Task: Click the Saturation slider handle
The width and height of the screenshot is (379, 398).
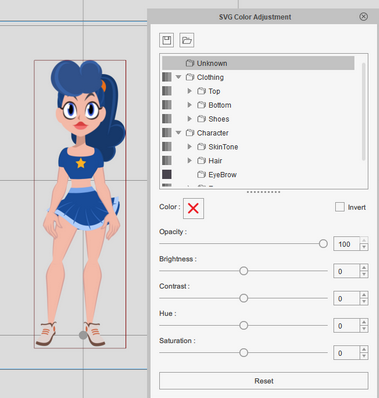Action: (x=244, y=353)
